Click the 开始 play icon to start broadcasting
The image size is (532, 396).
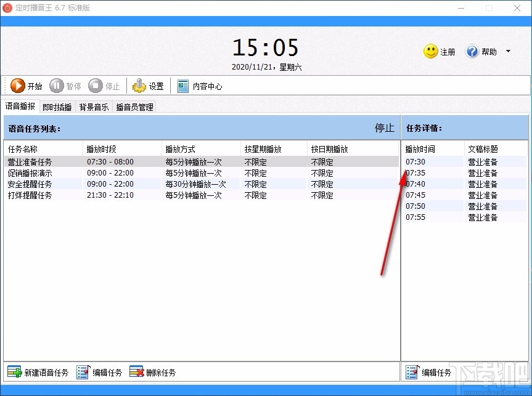(17, 86)
